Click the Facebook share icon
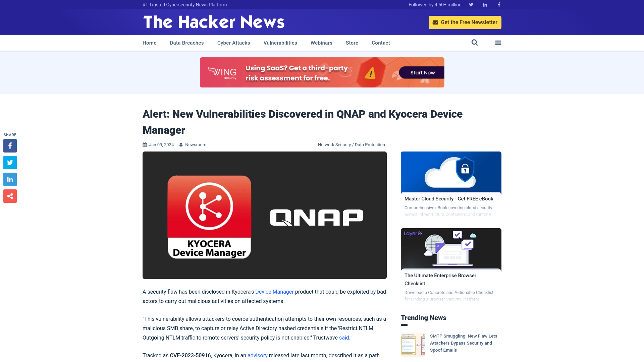This screenshot has height=362, width=644. coord(10,145)
